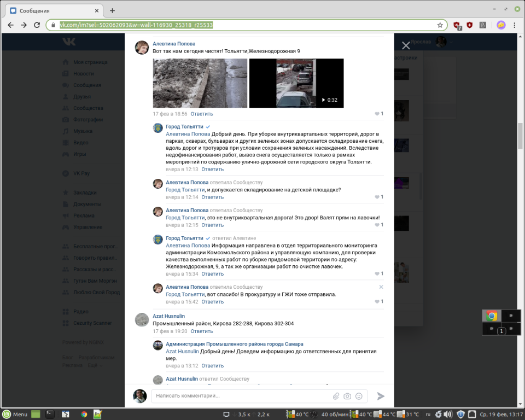
Task: Open the Linux Mint Menu button
Action: [x=15, y=414]
